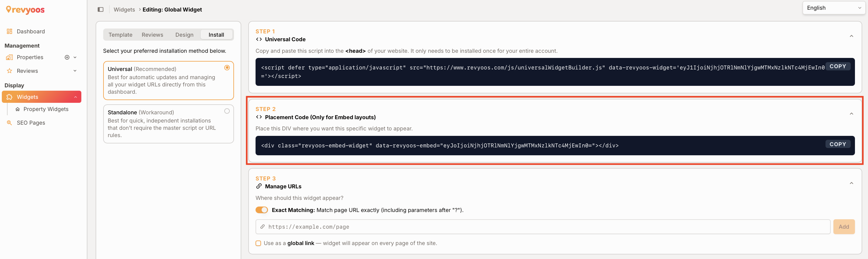This screenshot has width=868, height=259.
Task: Click the Universal Code script text
Action: point(543,72)
